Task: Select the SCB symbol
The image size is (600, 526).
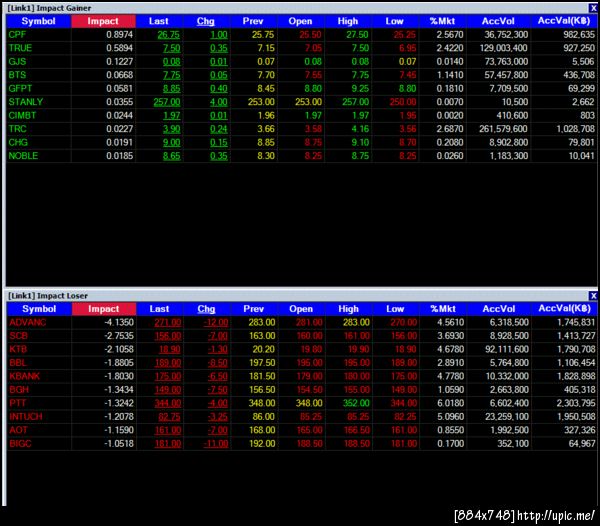Action: (18, 335)
